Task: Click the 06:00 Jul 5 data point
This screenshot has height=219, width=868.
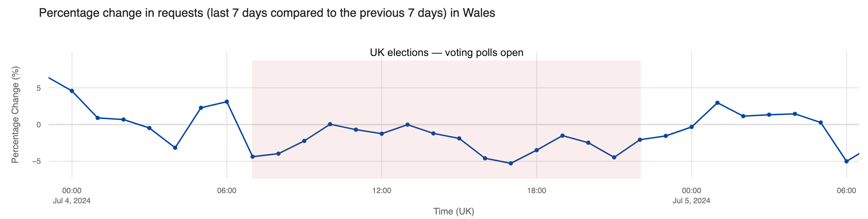Action: 846,161
